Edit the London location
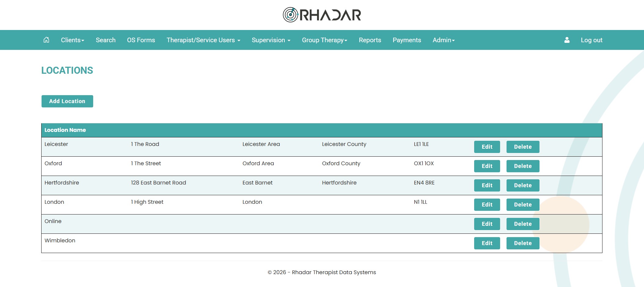Viewport: 644px width, 287px height. [x=487, y=205]
